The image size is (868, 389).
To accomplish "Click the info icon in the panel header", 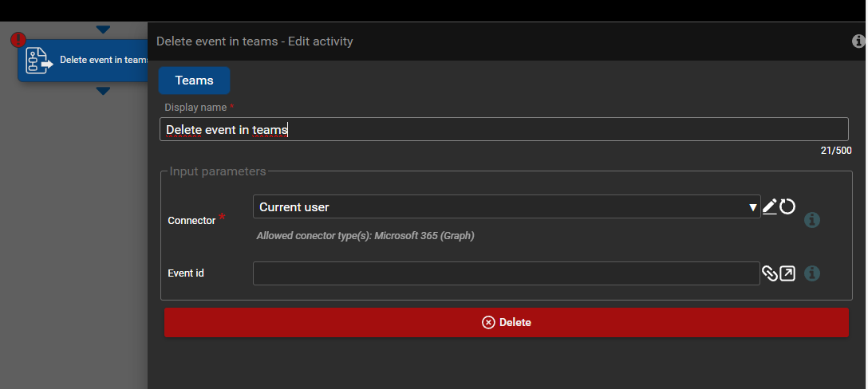I will [x=859, y=41].
